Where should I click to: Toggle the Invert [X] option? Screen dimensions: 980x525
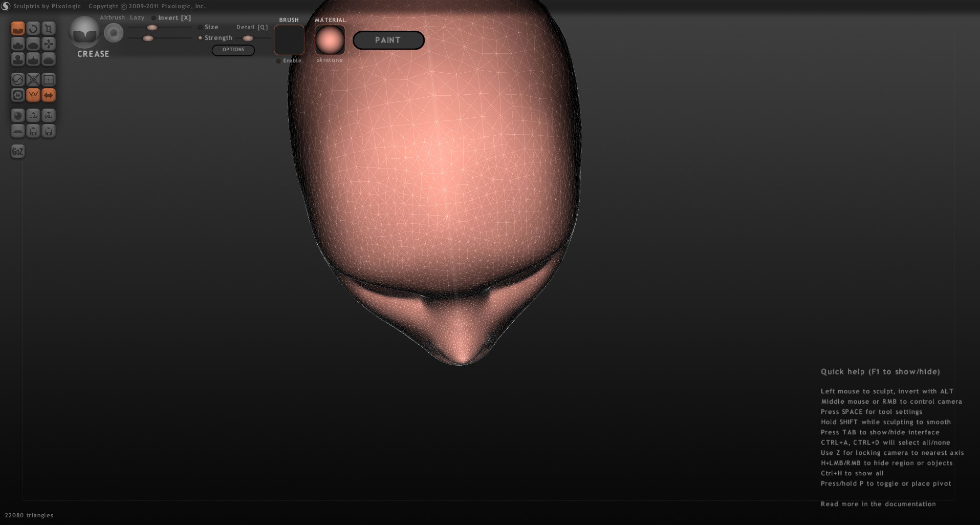pyautogui.click(x=171, y=18)
